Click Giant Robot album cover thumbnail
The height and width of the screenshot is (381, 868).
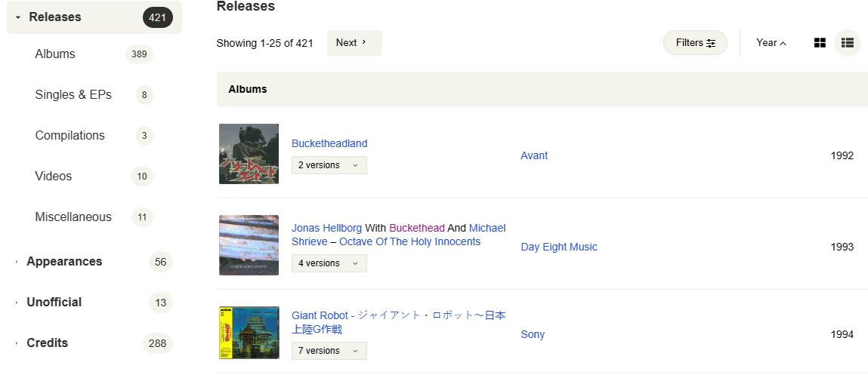(x=249, y=333)
